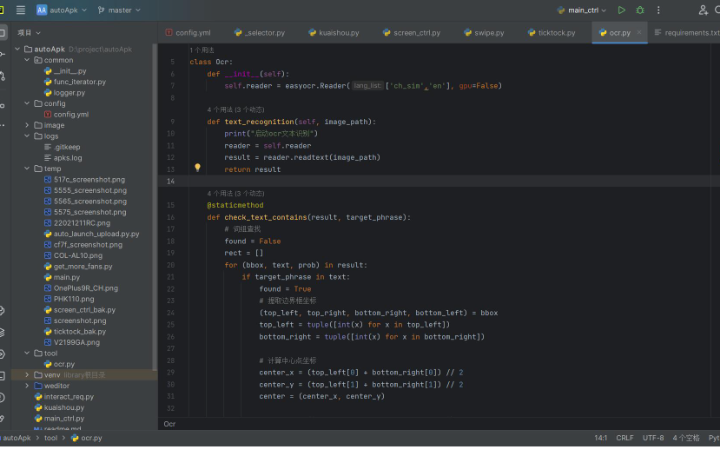720x450 pixels.
Task: Open the master branch dropdown
Action: (119, 10)
